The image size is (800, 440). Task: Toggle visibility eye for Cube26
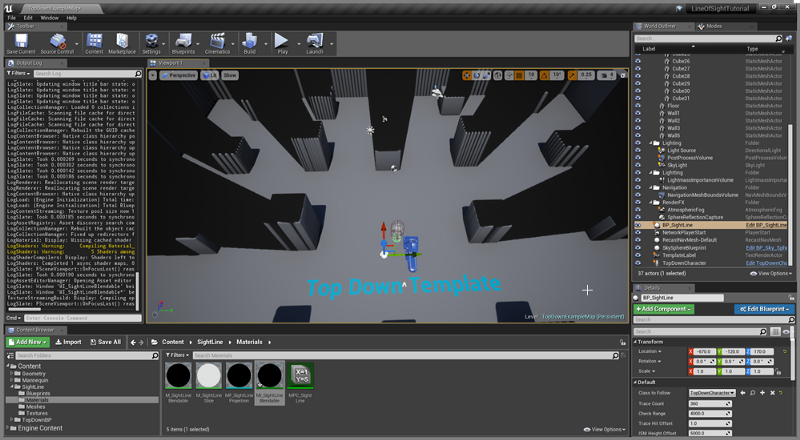[x=638, y=61]
